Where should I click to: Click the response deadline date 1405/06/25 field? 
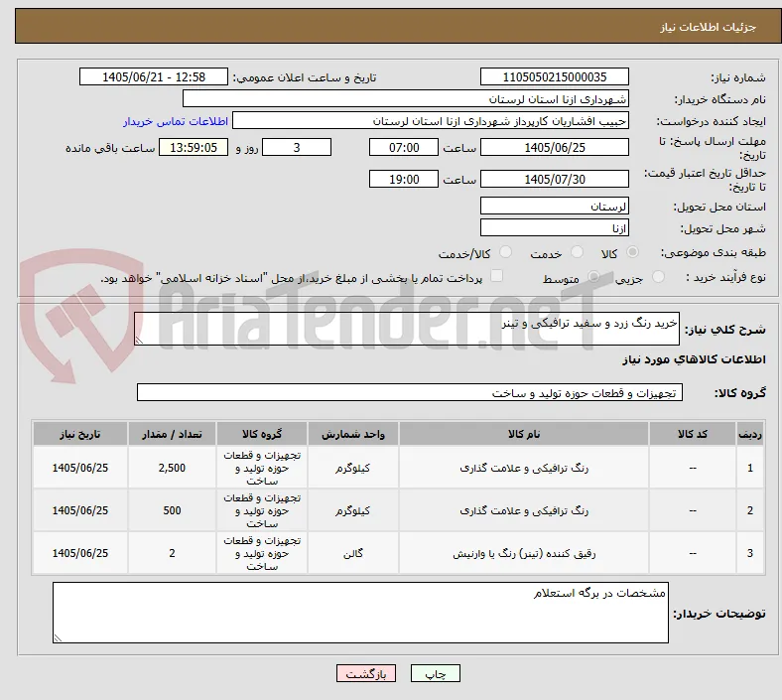click(554, 147)
